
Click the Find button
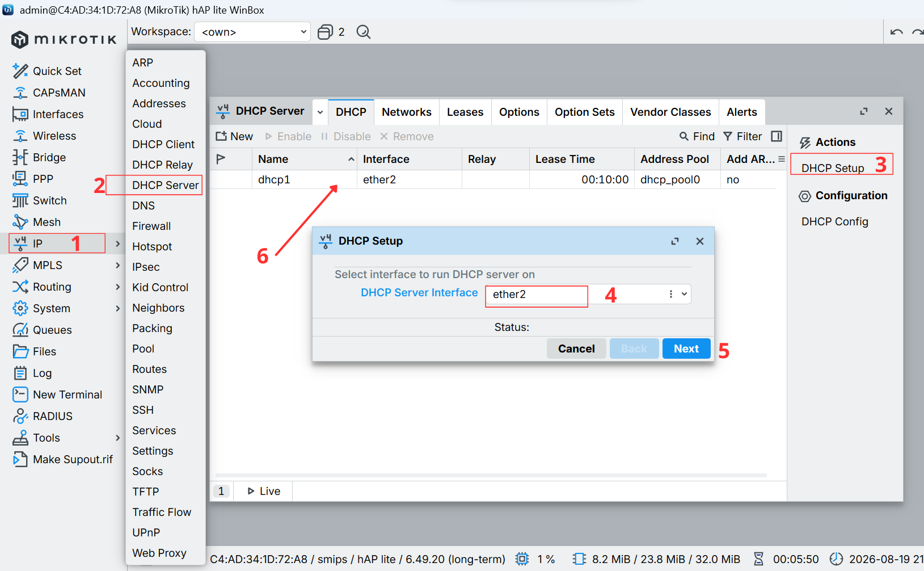pos(697,136)
